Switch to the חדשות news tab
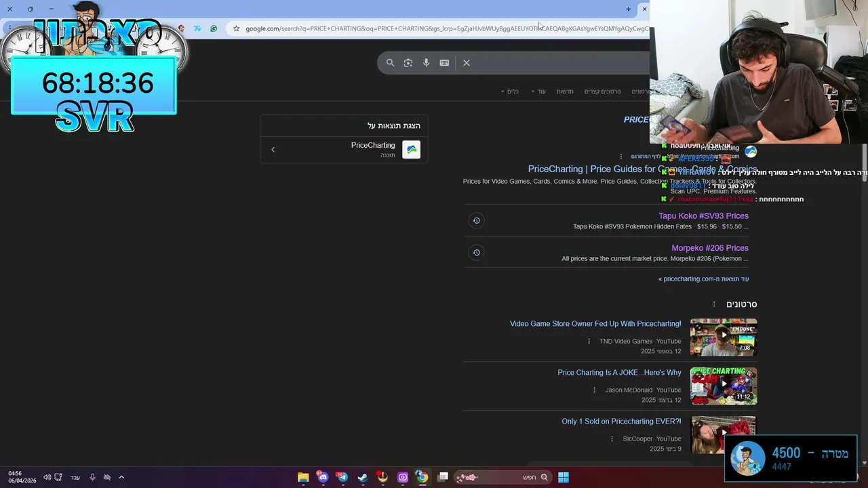 pyautogui.click(x=565, y=91)
